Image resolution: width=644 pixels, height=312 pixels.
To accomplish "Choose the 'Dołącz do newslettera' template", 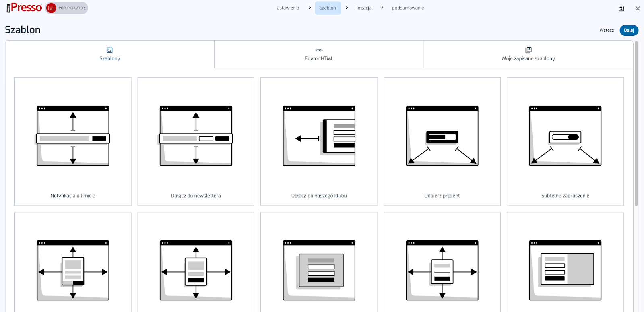I will pyautogui.click(x=196, y=141).
